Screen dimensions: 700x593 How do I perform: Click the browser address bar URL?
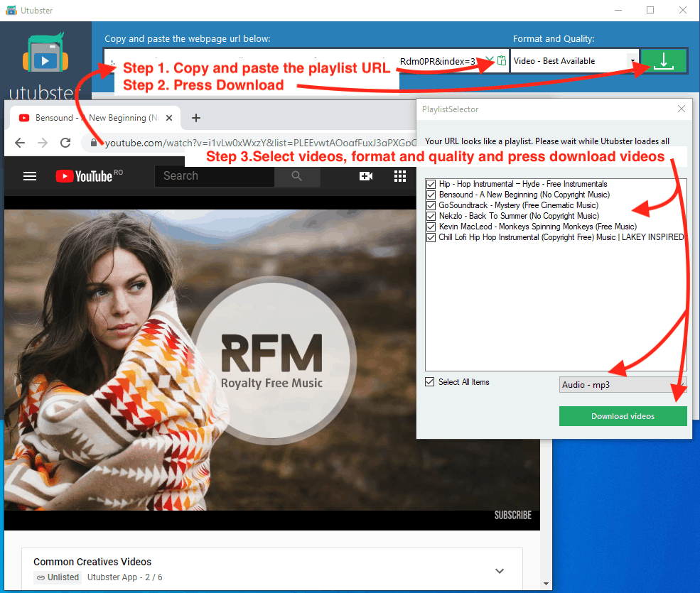pyautogui.click(x=261, y=143)
